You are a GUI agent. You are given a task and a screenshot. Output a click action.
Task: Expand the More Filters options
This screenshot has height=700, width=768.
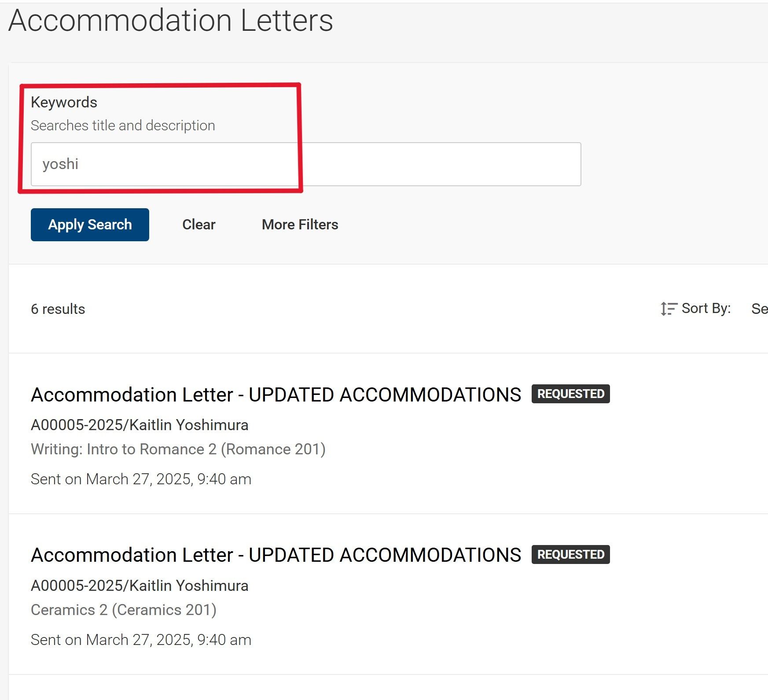click(x=300, y=225)
